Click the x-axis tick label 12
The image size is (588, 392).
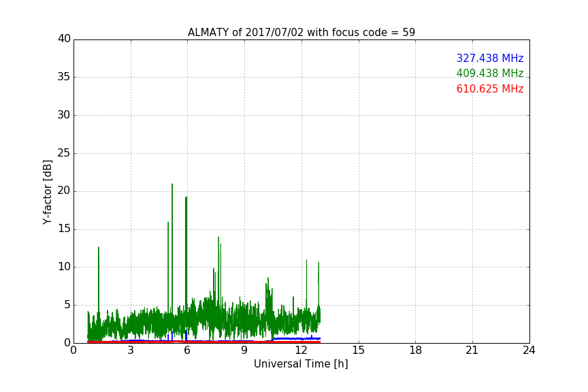[301, 350]
